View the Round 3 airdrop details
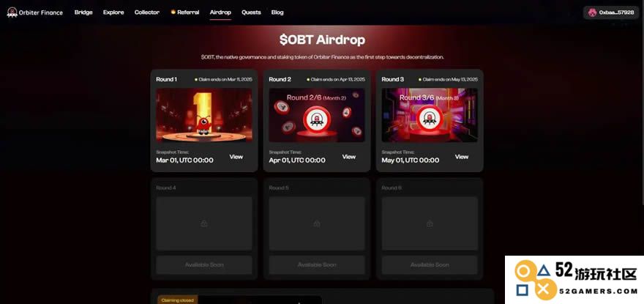The width and height of the screenshot is (644, 304). 462,157
